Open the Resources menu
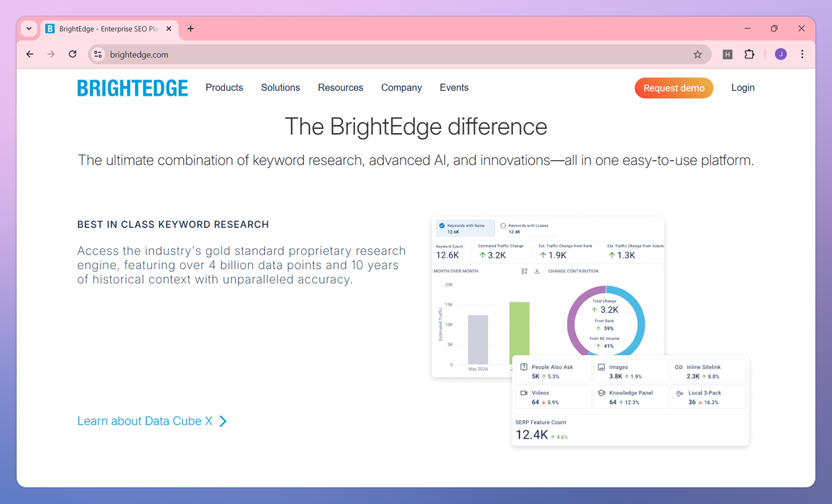Screen dimensions: 832x504 click(340, 87)
